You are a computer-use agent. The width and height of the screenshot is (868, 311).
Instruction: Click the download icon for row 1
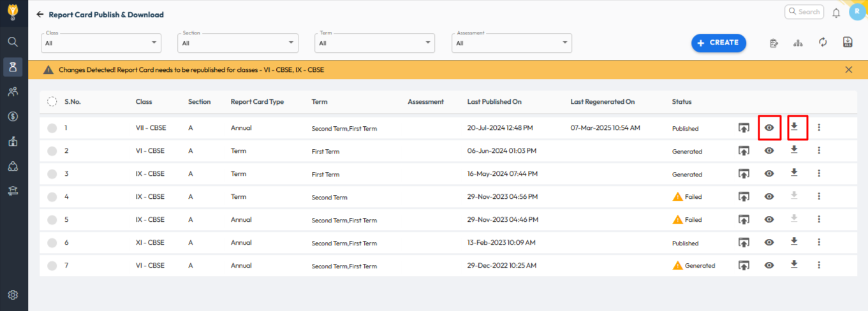pyautogui.click(x=794, y=127)
